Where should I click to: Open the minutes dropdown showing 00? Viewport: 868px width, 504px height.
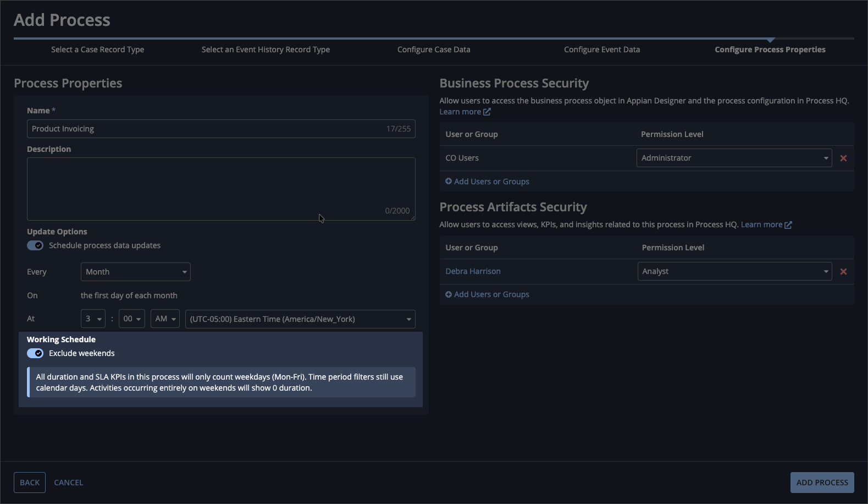tap(132, 319)
